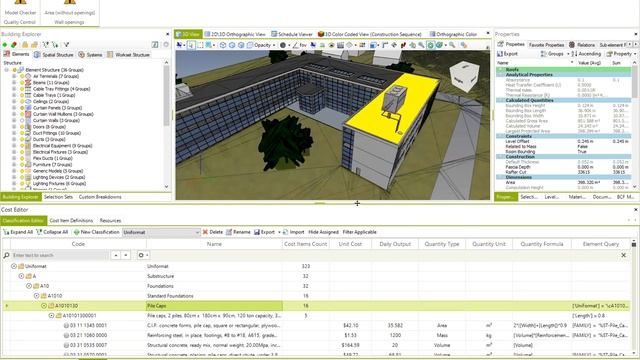Viewport: 640px width, 360px height.
Task: Switch to Systems tab
Action: [90, 55]
